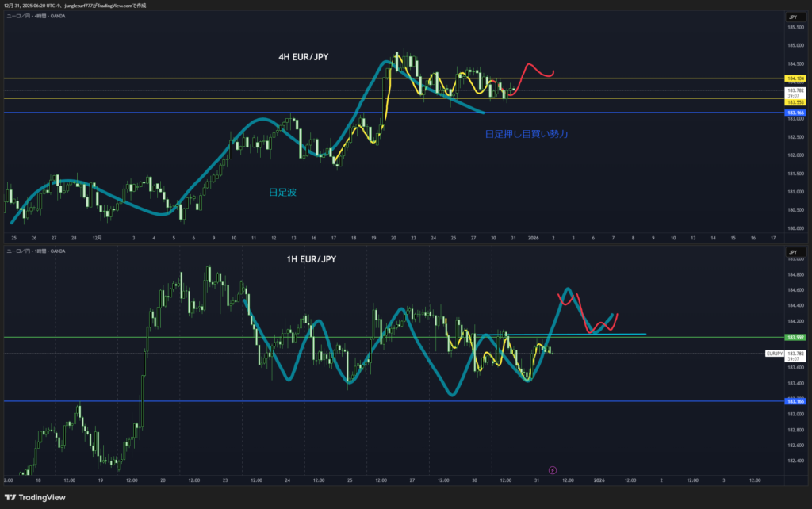812x509 pixels.
Task: Select the blue "日足押し目買い勢力" text label
Action: [x=526, y=135]
